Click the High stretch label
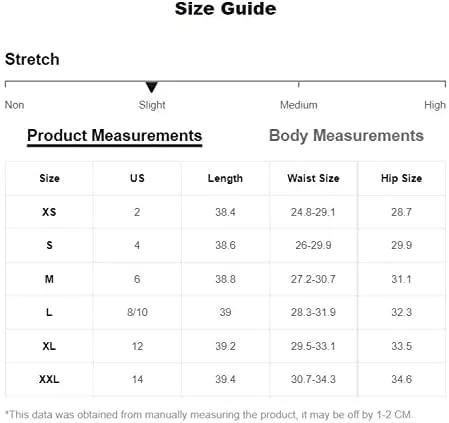The height and width of the screenshot is (423, 449). coord(435,105)
